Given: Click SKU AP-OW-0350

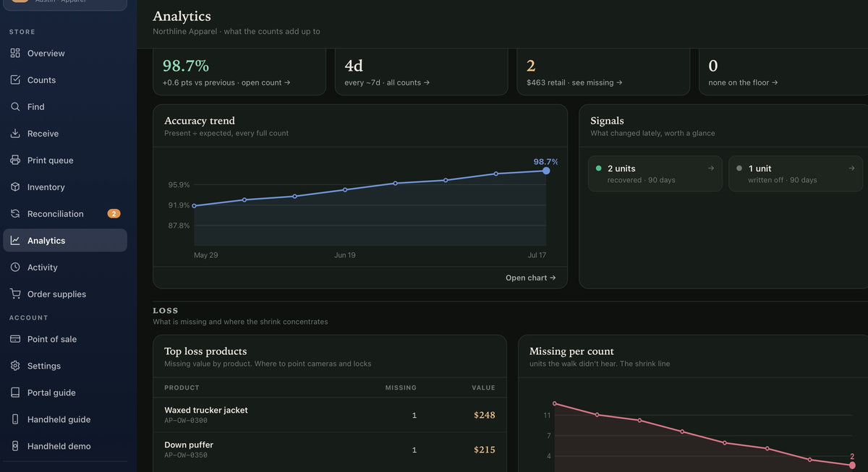Looking at the screenshot, I should click(x=186, y=455).
